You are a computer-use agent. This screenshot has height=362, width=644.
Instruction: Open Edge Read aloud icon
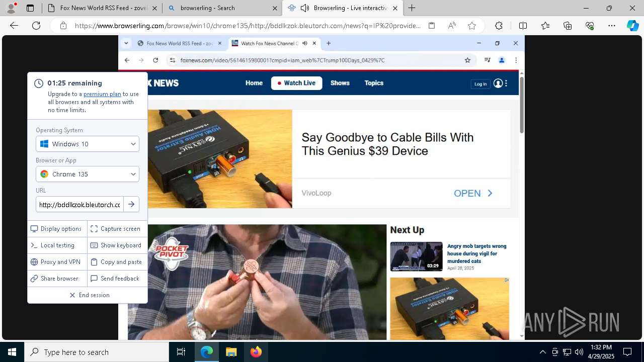452,26
